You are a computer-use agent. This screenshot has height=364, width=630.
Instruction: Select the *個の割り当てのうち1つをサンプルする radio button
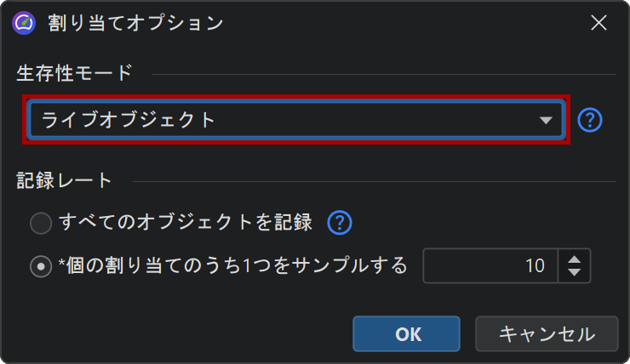(x=41, y=266)
